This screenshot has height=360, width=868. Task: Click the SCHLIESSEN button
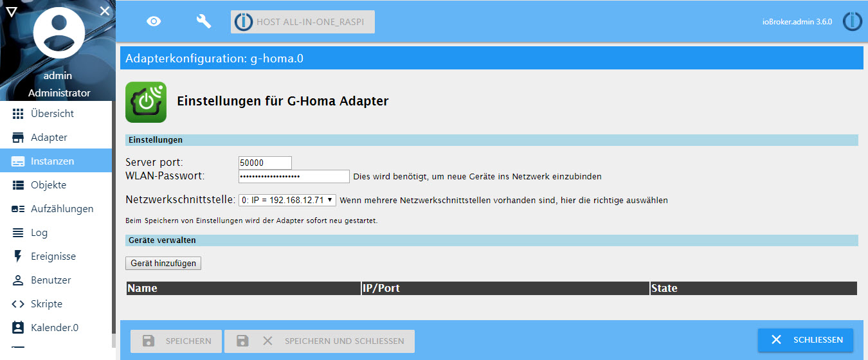click(806, 340)
